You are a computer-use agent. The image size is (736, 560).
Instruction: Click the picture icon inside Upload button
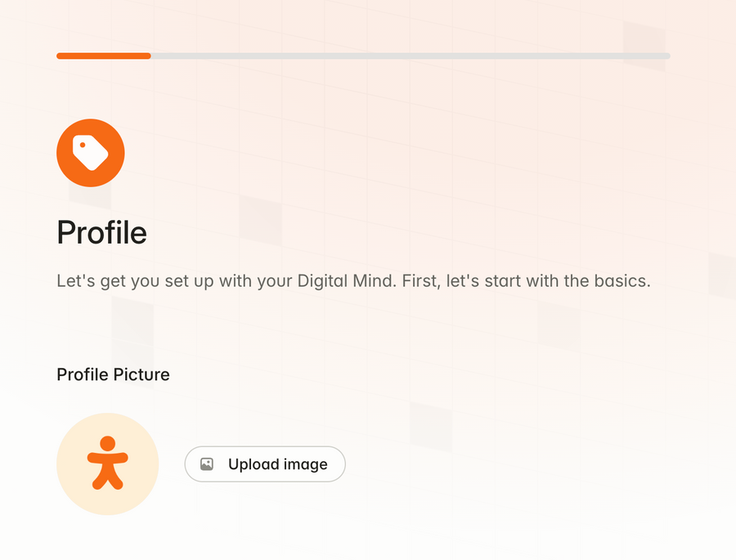pyautogui.click(x=207, y=464)
